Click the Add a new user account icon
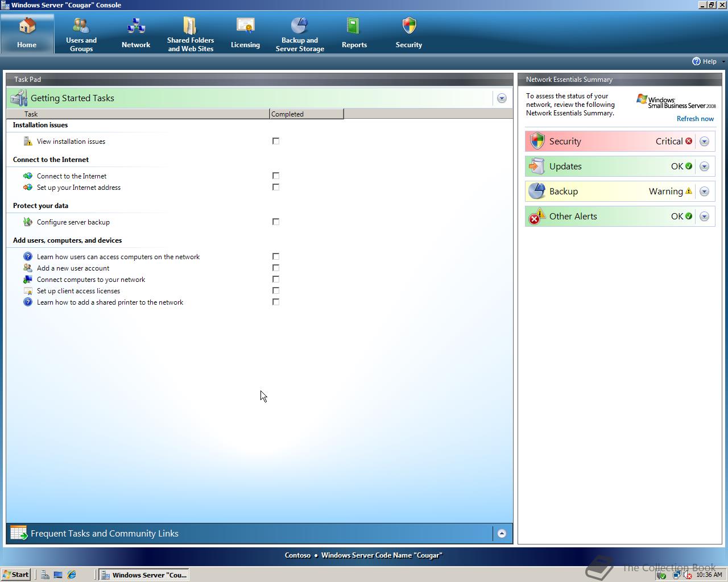 click(28, 268)
